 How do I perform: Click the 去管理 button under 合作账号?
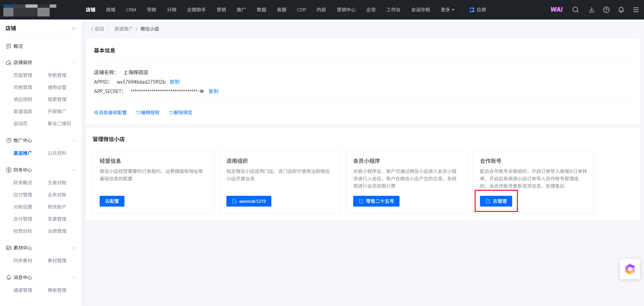(x=496, y=201)
